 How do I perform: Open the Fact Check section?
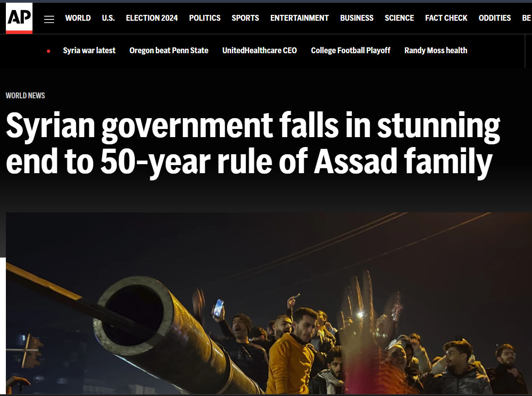[x=446, y=18]
